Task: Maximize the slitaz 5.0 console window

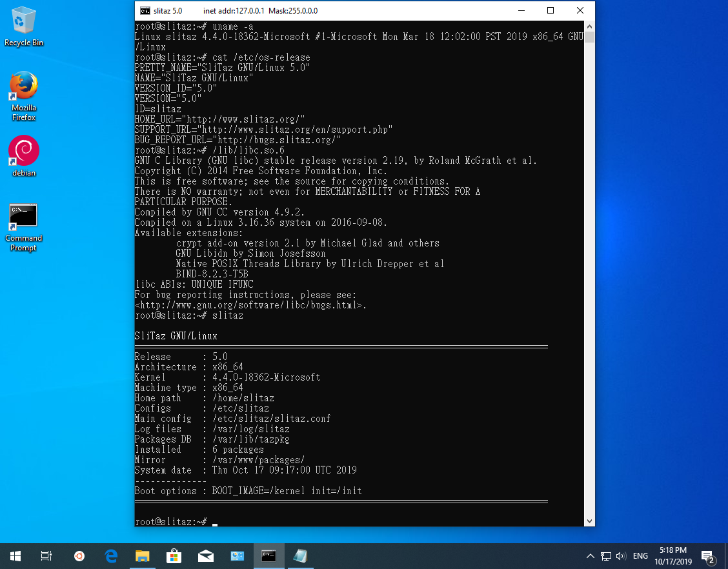Action: (551, 11)
